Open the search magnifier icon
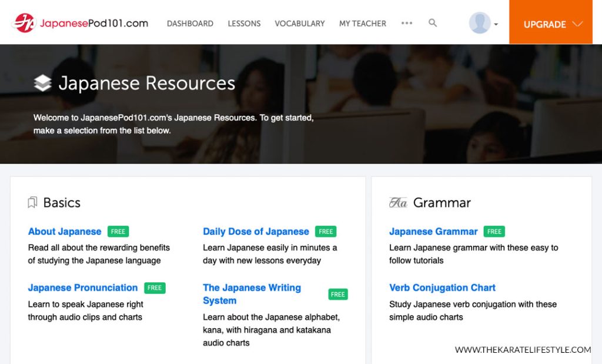The width and height of the screenshot is (602, 364). click(433, 23)
